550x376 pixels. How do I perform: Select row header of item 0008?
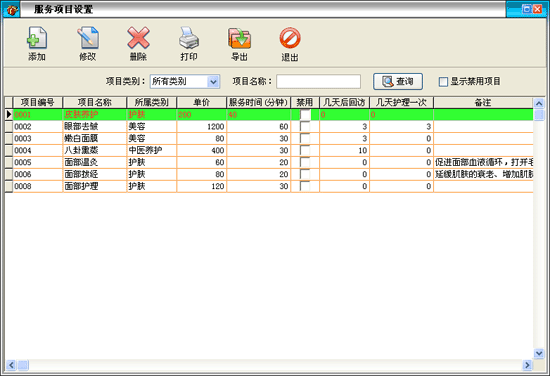point(9,186)
